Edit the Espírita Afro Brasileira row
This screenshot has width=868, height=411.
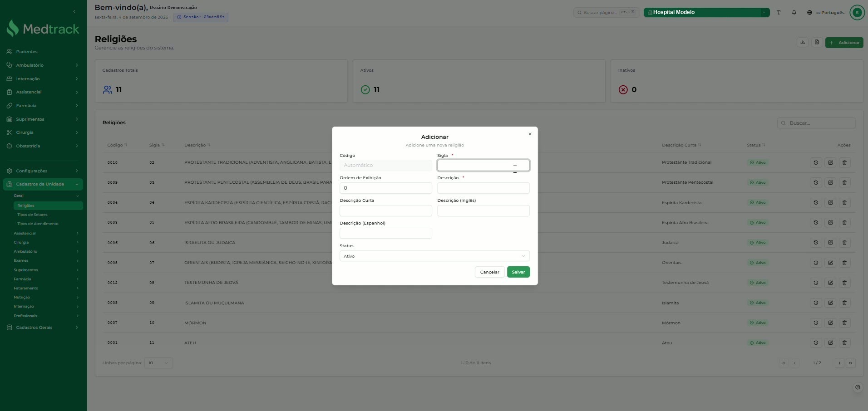pyautogui.click(x=830, y=223)
